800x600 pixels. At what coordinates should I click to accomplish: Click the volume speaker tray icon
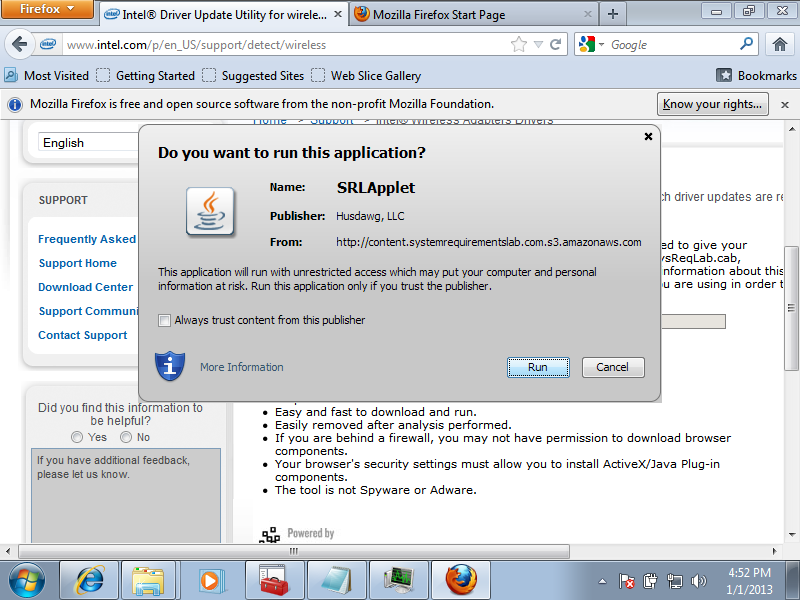click(x=698, y=581)
